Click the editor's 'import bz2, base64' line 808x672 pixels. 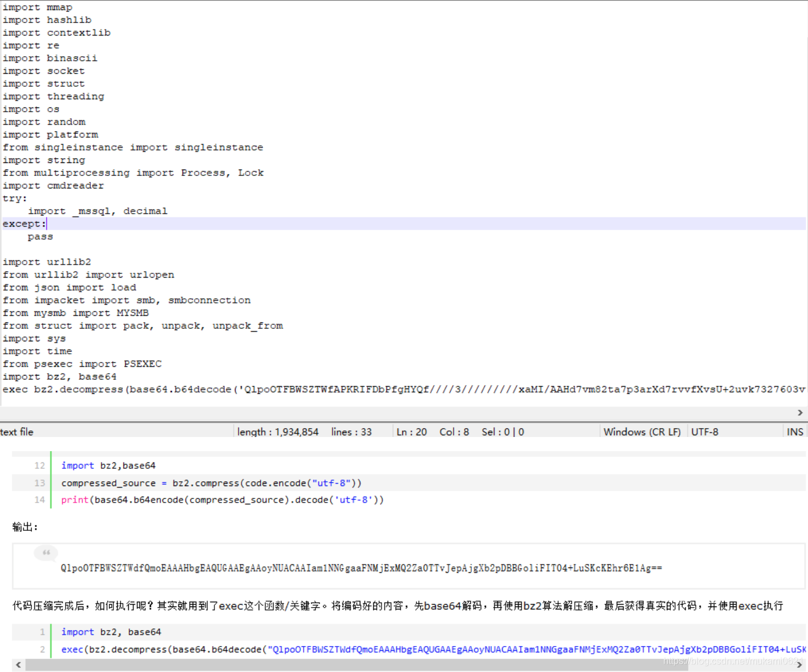coord(60,377)
